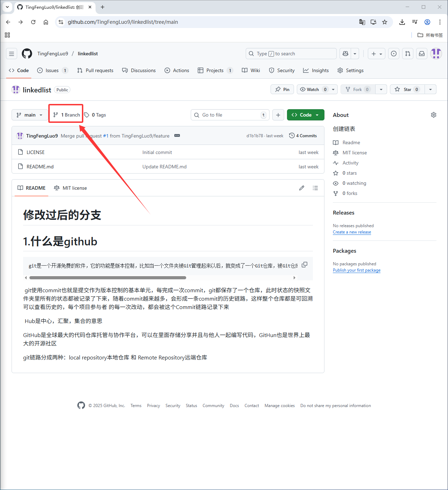Edit README with the pencil icon

(x=302, y=188)
